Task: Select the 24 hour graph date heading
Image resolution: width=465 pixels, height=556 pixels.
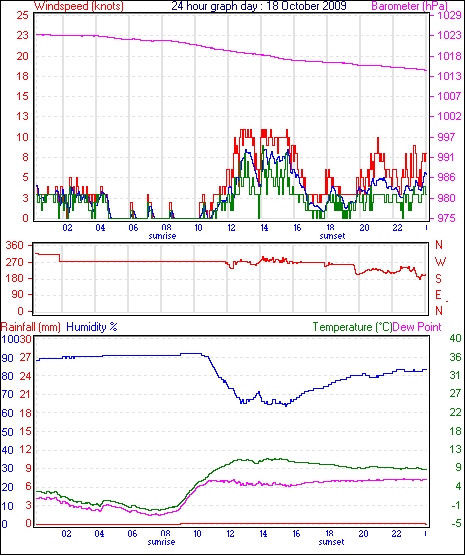Action: pos(259,6)
